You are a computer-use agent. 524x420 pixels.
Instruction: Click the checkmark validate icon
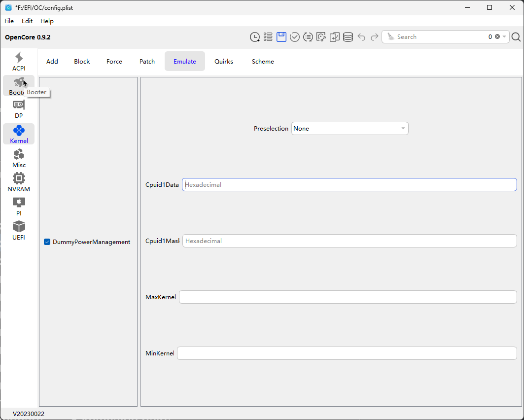click(x=295, y=37)
